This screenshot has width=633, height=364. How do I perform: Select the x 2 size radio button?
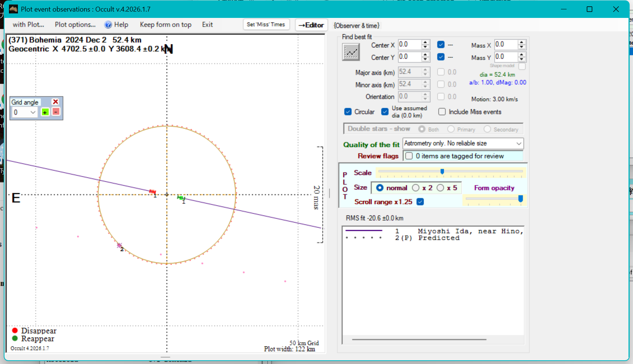(416, 188)
